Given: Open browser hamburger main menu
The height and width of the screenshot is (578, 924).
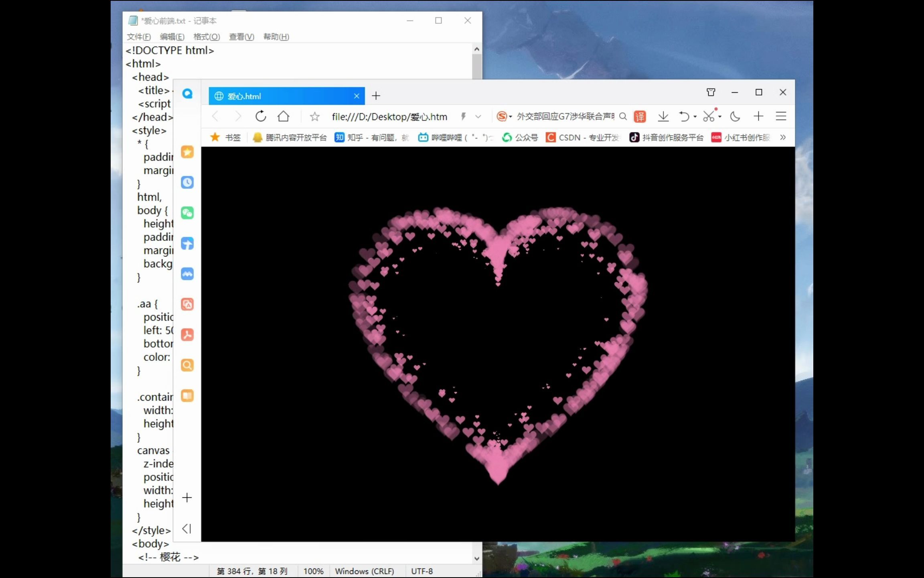Looking at the screenshot, I should point(781,116).
